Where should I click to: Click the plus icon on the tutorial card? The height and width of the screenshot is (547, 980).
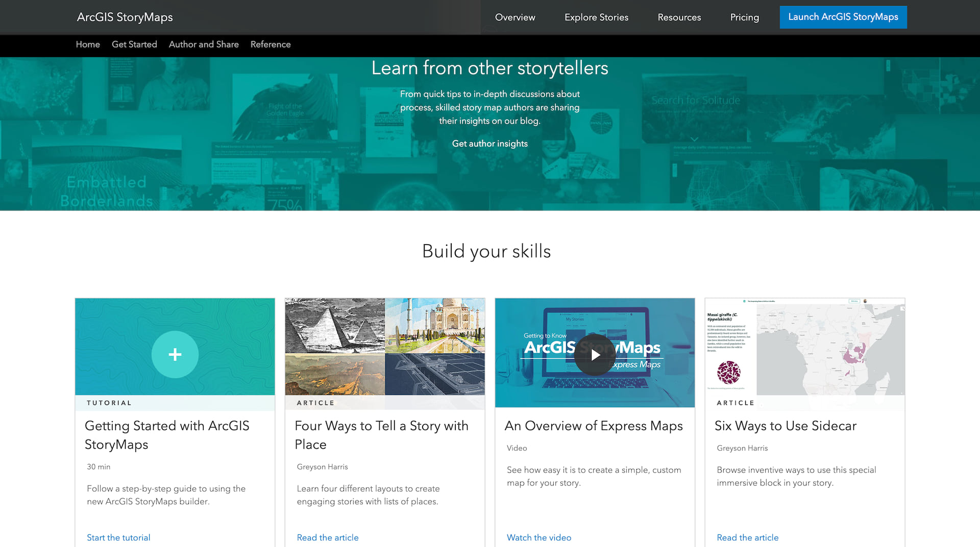175,354
